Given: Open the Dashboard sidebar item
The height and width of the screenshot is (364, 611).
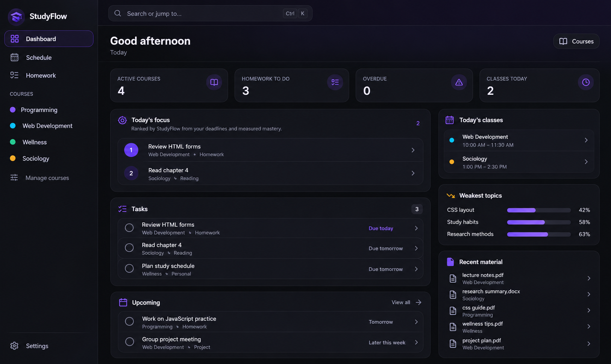Looking at the screenshot, I should pyautogui.click(x=49, y=39).
